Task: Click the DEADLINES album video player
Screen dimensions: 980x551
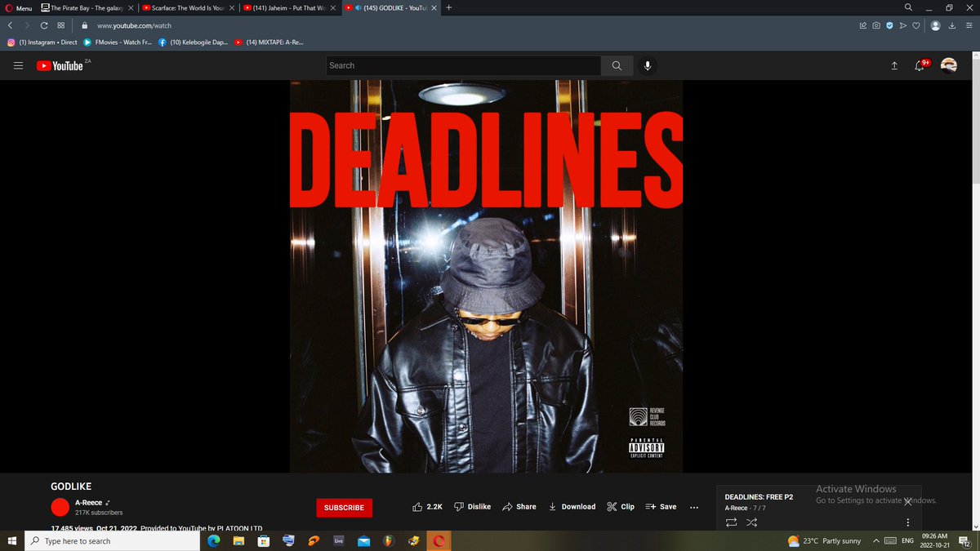Action: (x=486, y=276)
